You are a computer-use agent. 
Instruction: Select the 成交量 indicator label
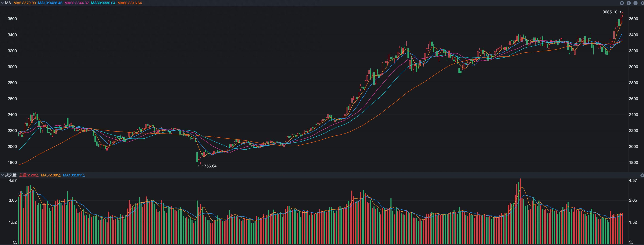click(x=11, y=175)
